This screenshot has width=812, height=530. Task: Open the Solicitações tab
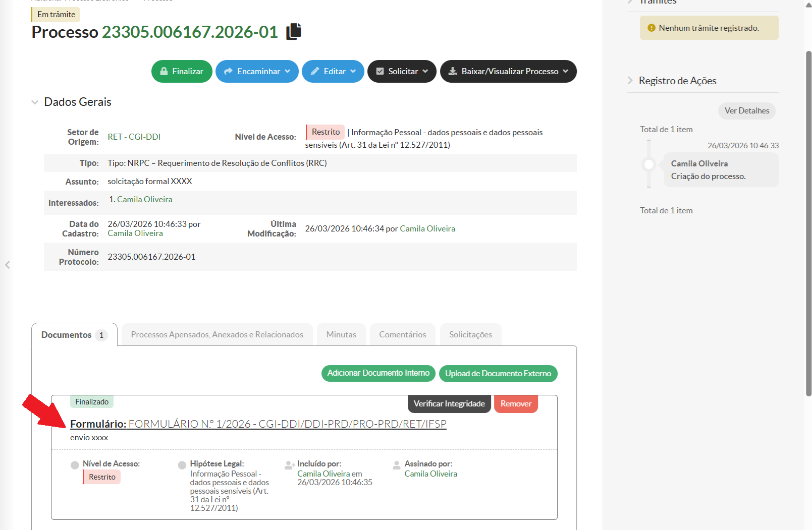pyautogui.click(x=470, y=335)
